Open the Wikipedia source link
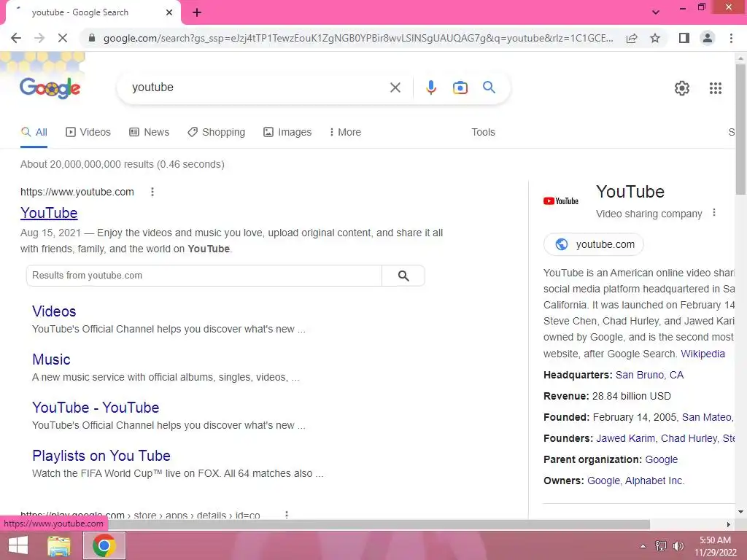Image resolution: width=747 pixels, height=560 pixels. pyautogui.click(x=703, y=354)
